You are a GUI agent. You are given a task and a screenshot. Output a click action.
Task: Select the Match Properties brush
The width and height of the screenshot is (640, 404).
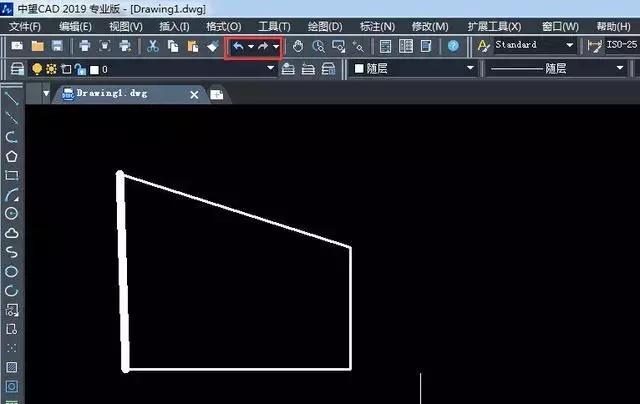tap(213, 46)
